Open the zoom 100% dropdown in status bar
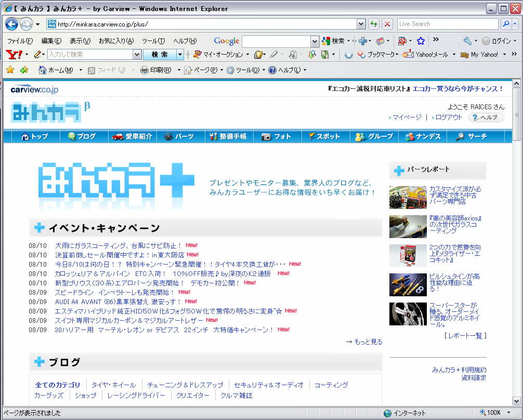 pos(509,413)
